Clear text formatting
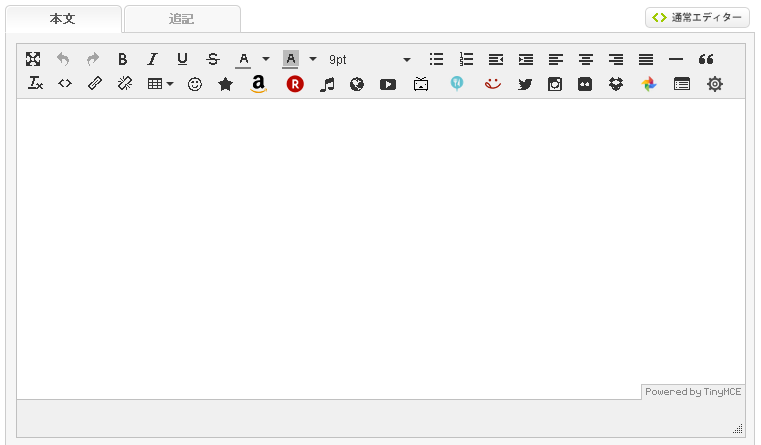The image size is (761, 445). [x=35, y=83]
